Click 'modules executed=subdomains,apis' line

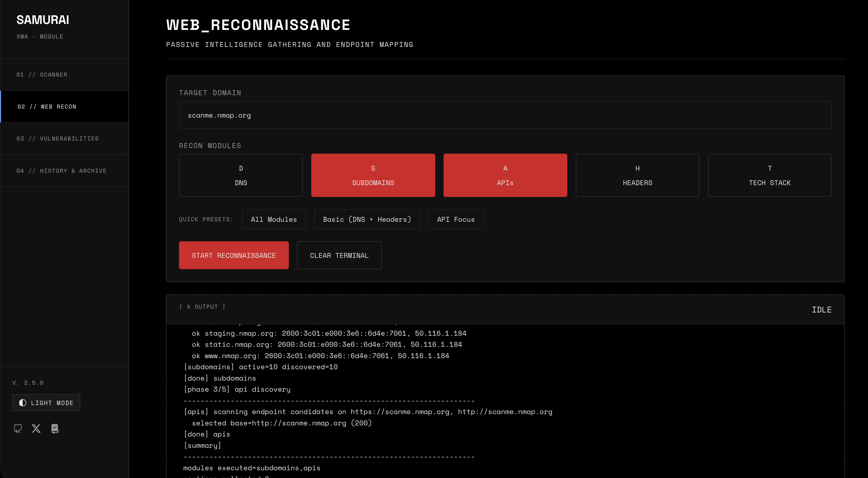tap(252, 468)
